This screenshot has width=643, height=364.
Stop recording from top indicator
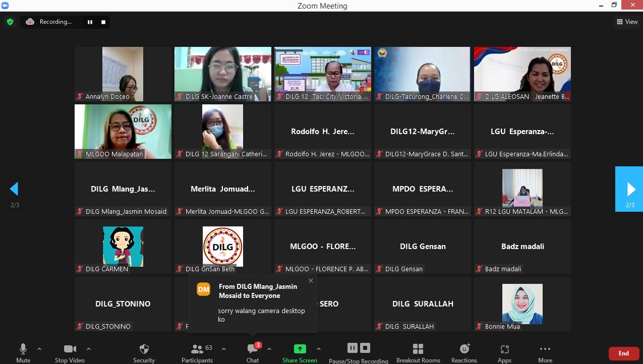point(103,22)
